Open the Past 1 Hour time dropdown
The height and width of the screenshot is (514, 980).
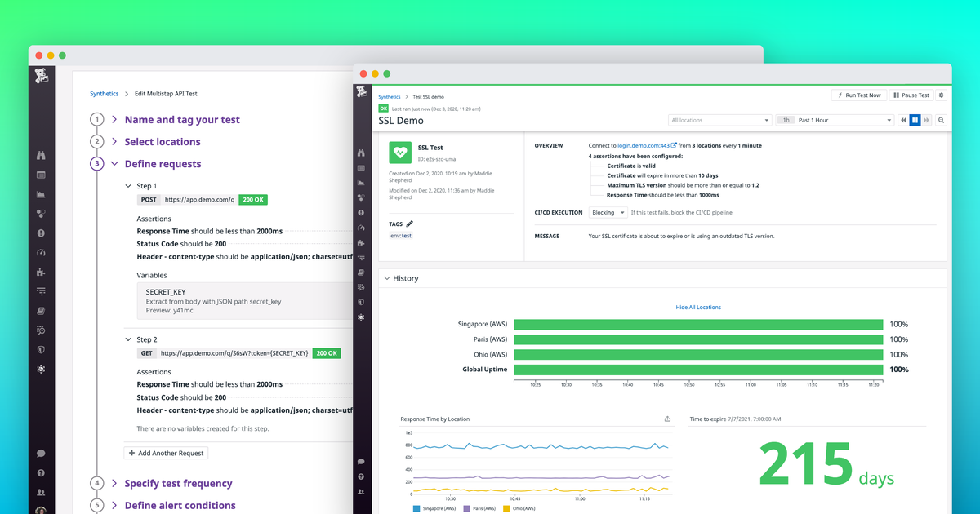tap(835, 120)
